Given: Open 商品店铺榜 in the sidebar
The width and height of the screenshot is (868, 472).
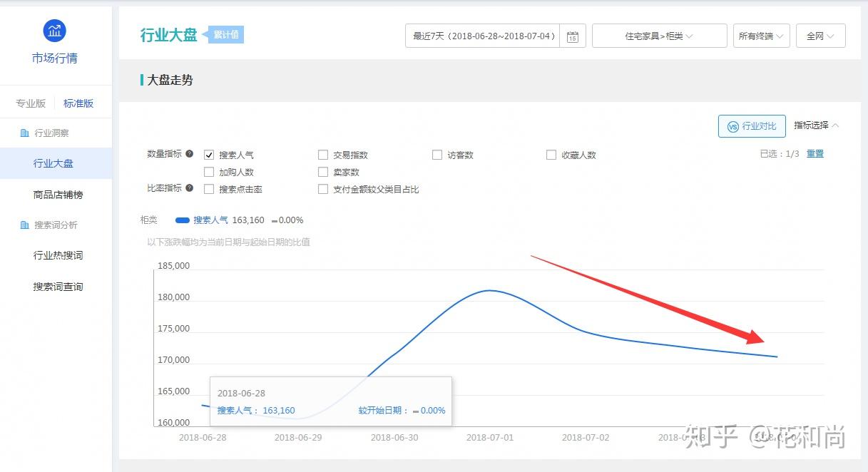Looking at the screenshot, I should pos(58,195).
